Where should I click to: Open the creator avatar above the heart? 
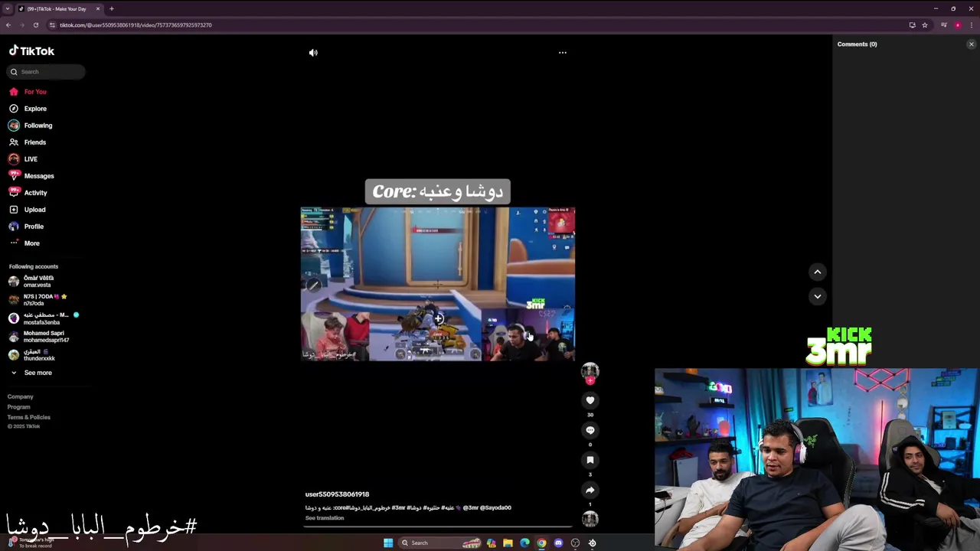point(590,371)
